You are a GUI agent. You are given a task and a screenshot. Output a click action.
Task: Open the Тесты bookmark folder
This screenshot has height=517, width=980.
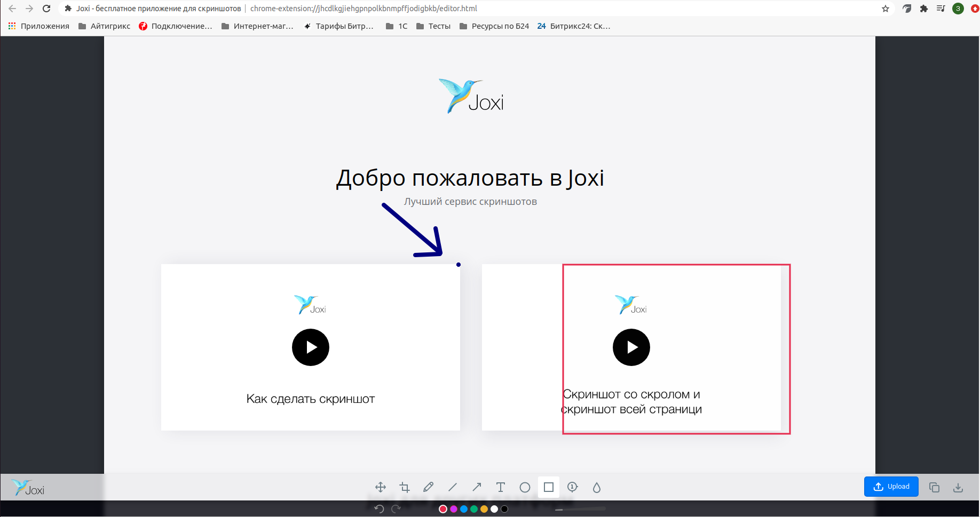coord(433,26)
